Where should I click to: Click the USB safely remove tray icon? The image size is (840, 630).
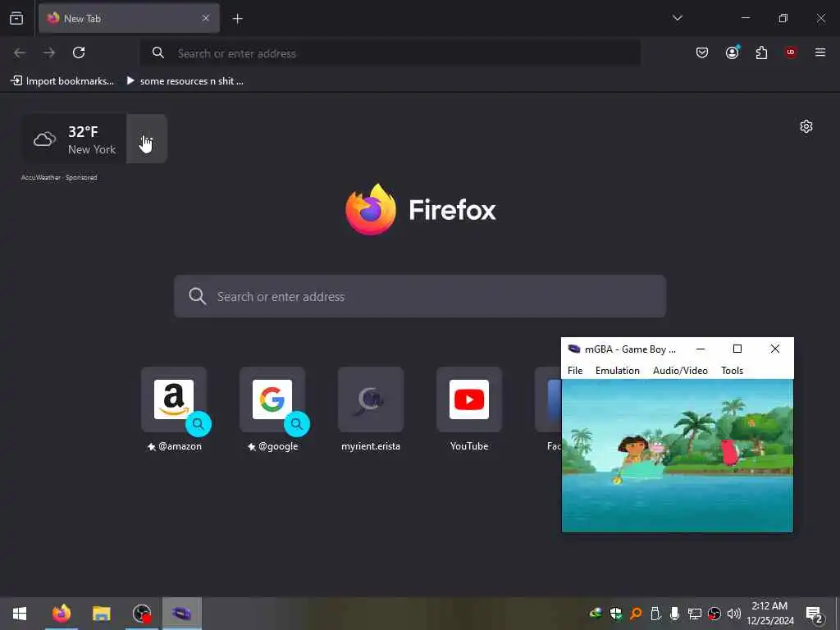(x=655, y=614)
